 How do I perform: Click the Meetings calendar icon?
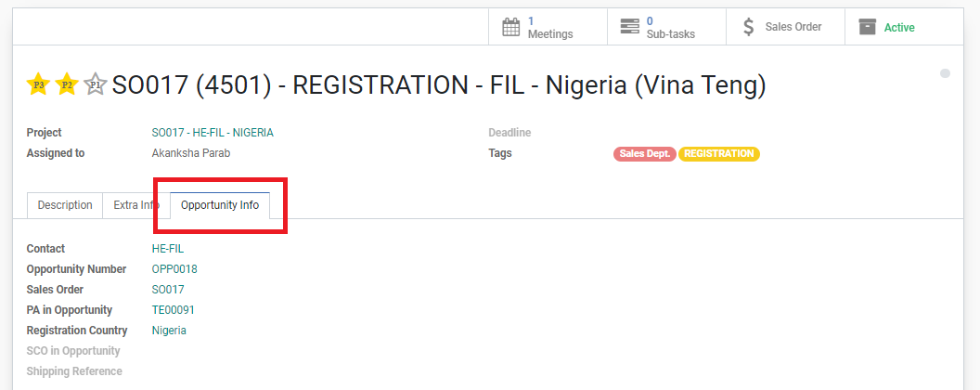511,28
